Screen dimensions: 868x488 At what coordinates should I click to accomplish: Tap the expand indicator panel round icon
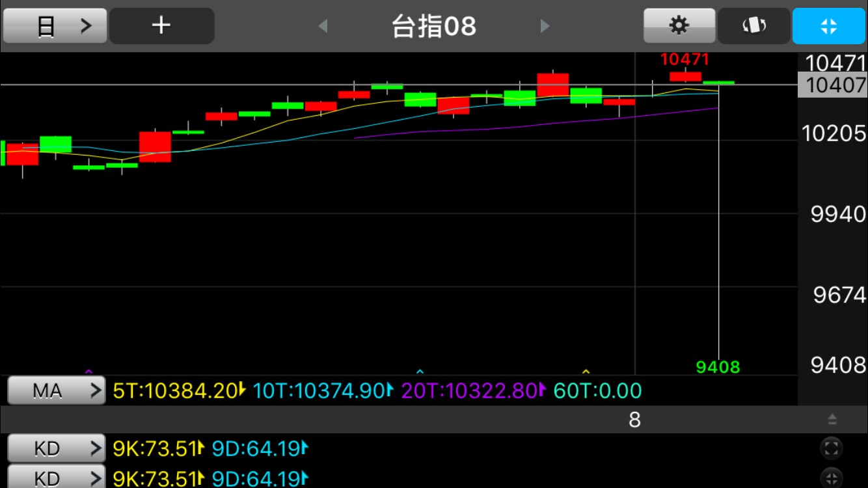tap(832, 448)
